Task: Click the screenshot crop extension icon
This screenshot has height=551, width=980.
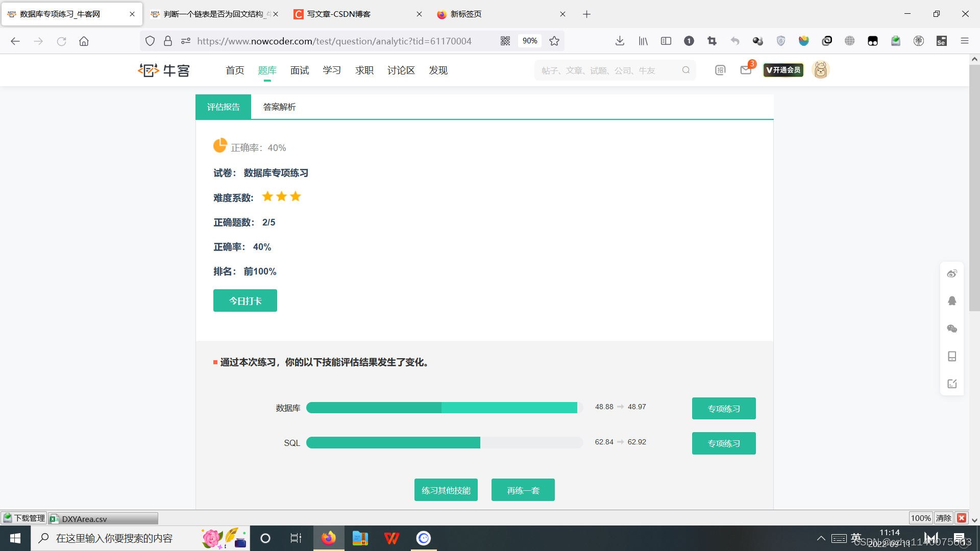Action: [x=712, y=41]
